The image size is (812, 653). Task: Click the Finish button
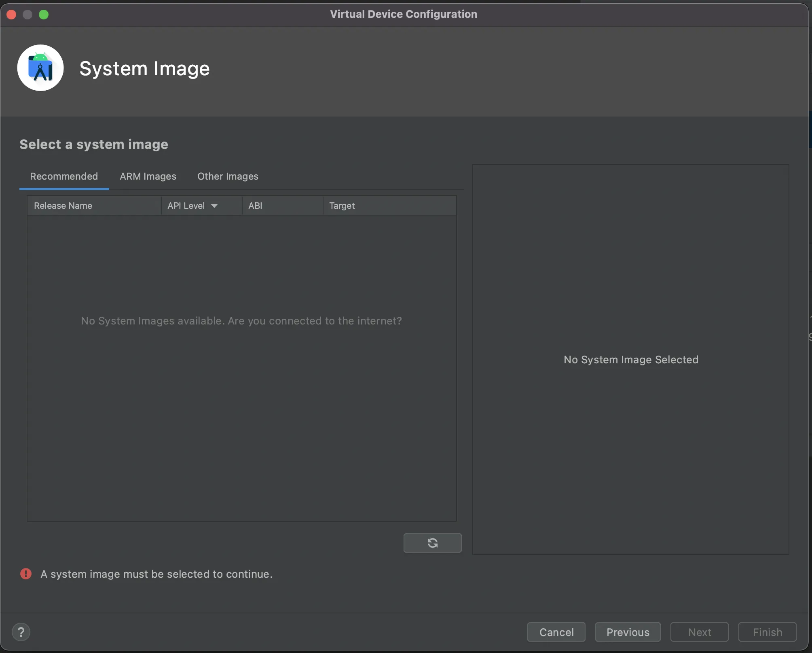[767, 632]
